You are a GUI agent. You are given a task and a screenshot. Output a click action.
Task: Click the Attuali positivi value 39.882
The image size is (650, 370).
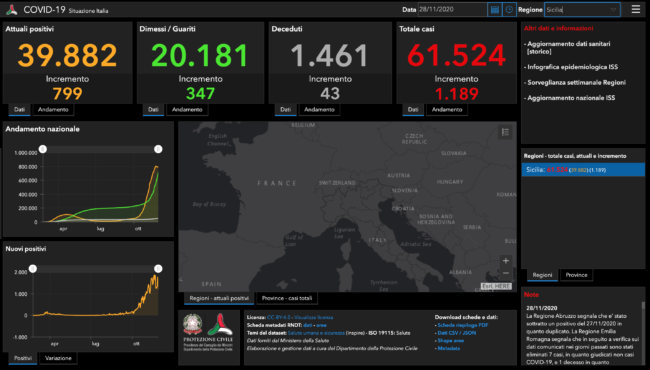pyautogui.click(x=67, y=55)
